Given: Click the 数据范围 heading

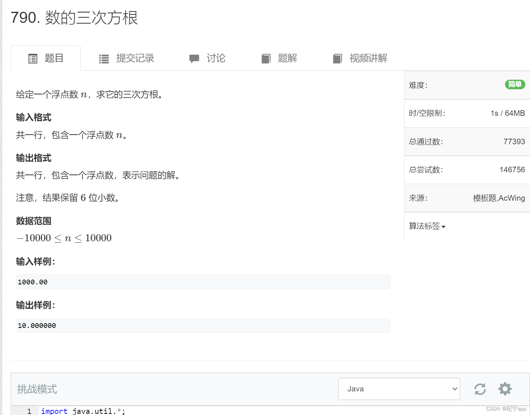Looking at the screenshot, I should click(34, 221).
